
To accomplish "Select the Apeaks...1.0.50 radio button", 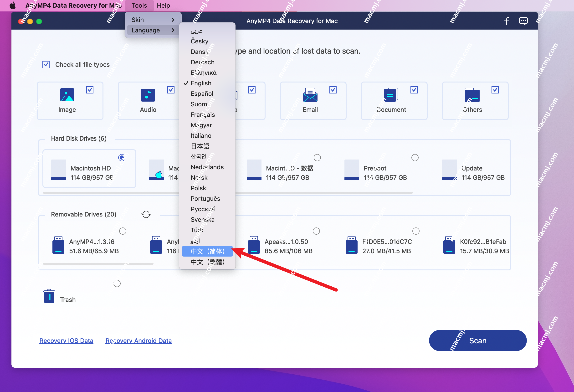I will [316, 231].
